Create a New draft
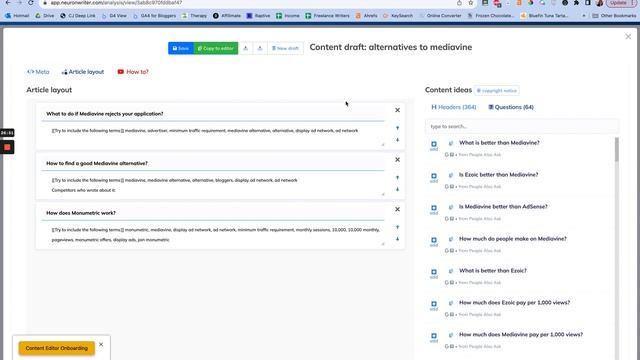Image resolution: width=640 pixels, height=360 pixels. pos(285,48)
